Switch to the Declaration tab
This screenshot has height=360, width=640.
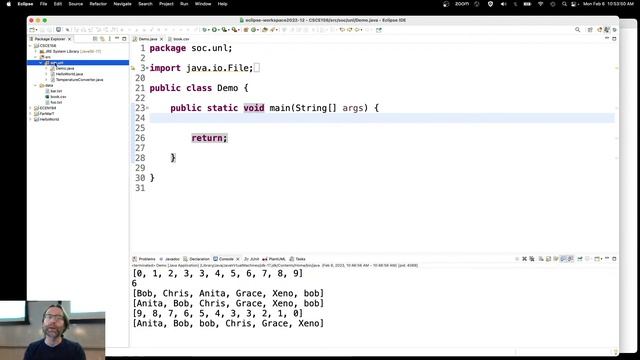pos(196,259)
